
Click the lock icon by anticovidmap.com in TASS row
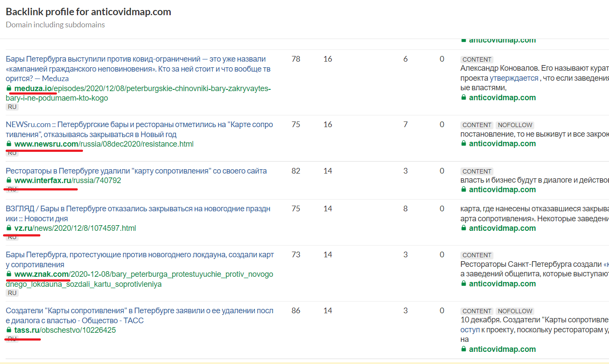[x=463, y=349]
